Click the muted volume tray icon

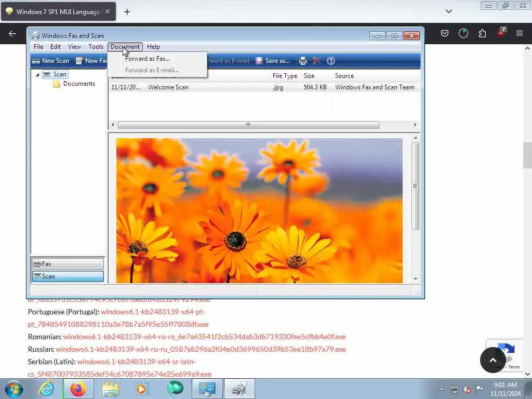point(467,390)
